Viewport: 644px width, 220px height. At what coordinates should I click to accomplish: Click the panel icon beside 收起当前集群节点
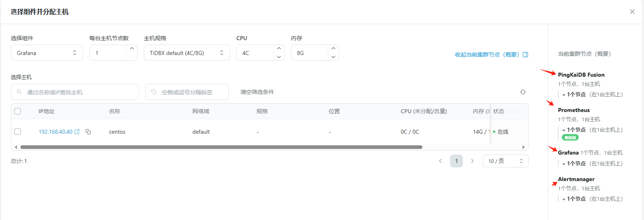[x=525, y=55]
